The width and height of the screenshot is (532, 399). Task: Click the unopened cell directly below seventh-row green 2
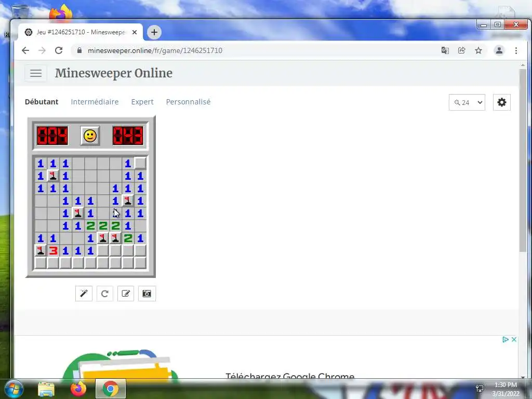pyautogui.click(x=128, y=250)
